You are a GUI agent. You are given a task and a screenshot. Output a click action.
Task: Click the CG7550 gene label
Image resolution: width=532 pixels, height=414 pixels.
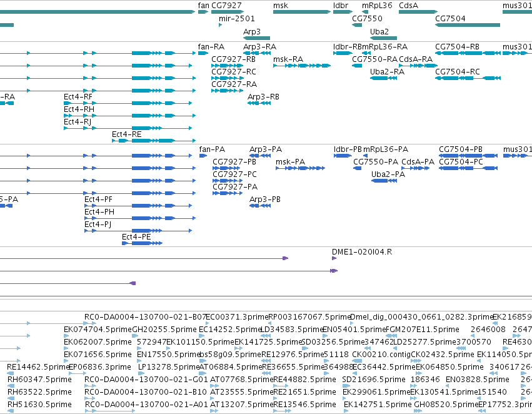[367, 18]
